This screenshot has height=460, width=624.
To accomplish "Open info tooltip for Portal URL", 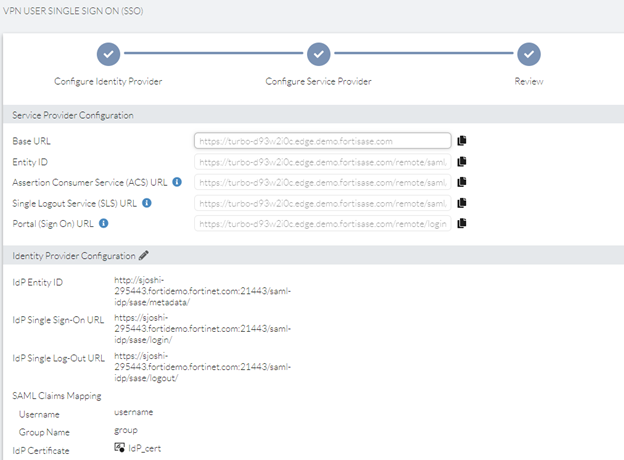I will point(103,223).
